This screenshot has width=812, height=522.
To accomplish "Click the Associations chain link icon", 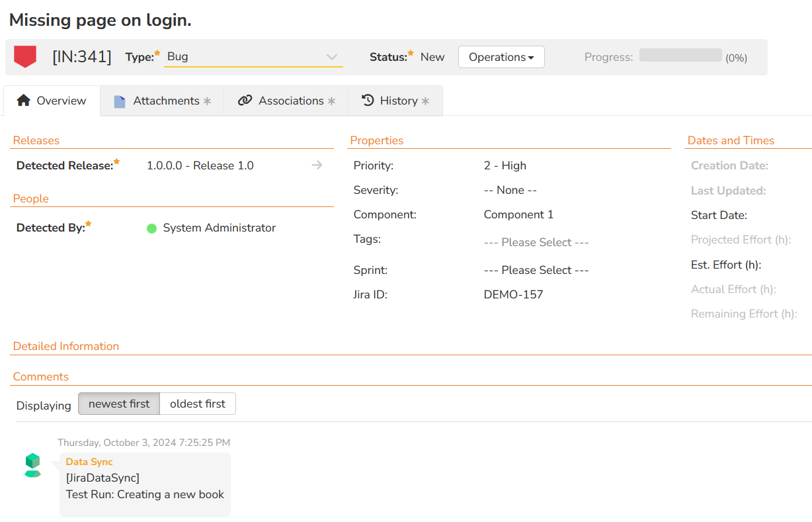I will coord(245,101).
